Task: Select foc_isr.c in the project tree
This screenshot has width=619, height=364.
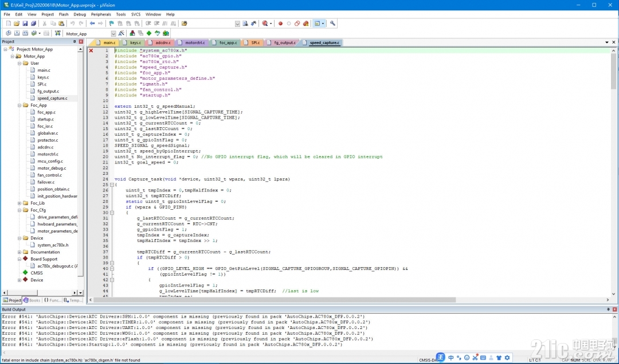Action: [x=45, y=126]
